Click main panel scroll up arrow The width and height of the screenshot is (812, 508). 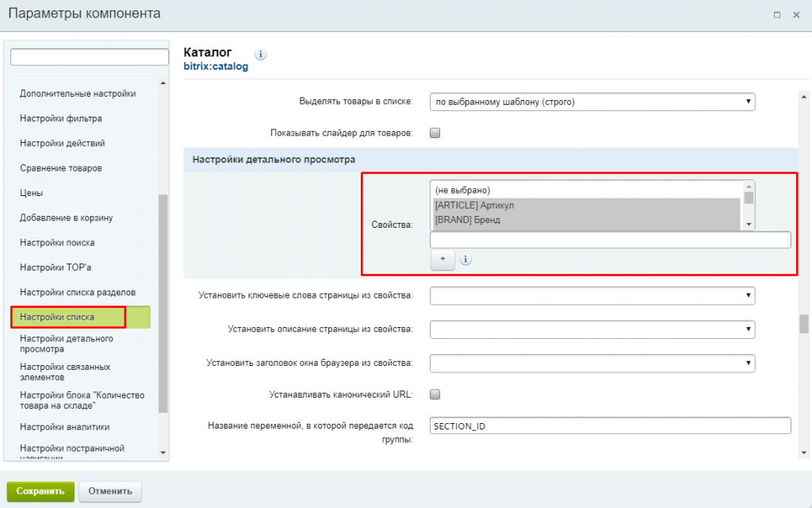pos(804,97)
